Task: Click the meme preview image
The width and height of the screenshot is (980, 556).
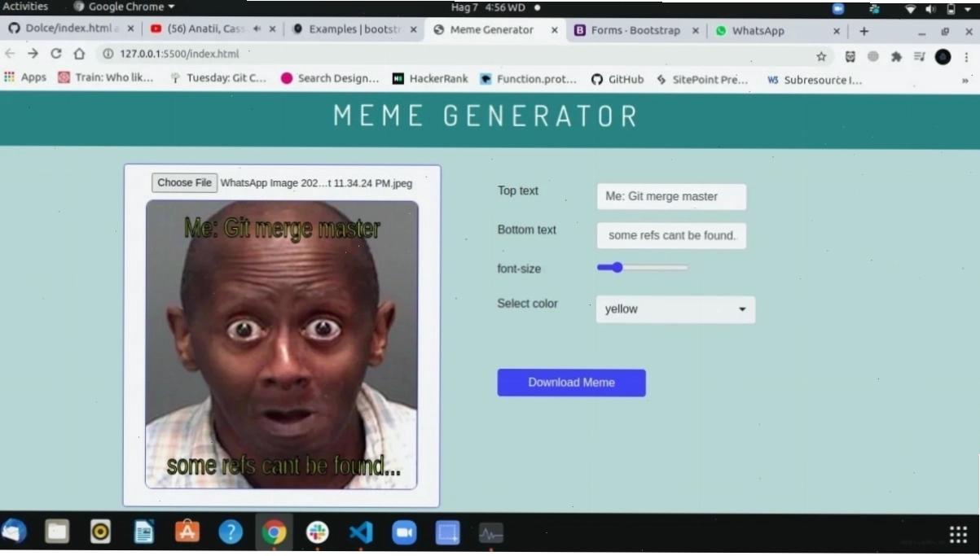Action: 282,344
